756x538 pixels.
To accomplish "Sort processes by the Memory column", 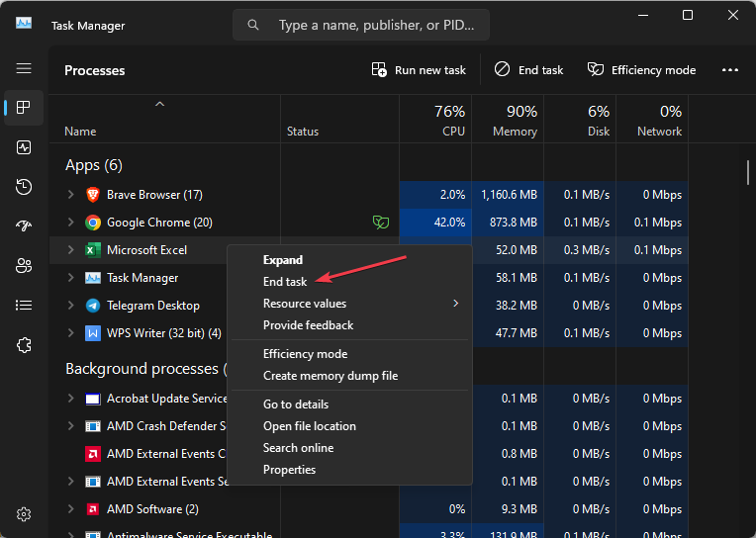I will (x=508, y=121).
